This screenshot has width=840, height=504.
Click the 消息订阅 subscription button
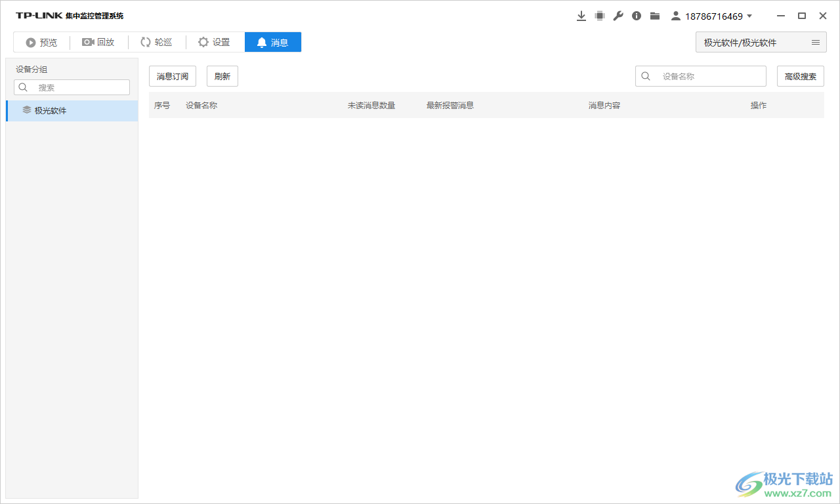point(172,75)
